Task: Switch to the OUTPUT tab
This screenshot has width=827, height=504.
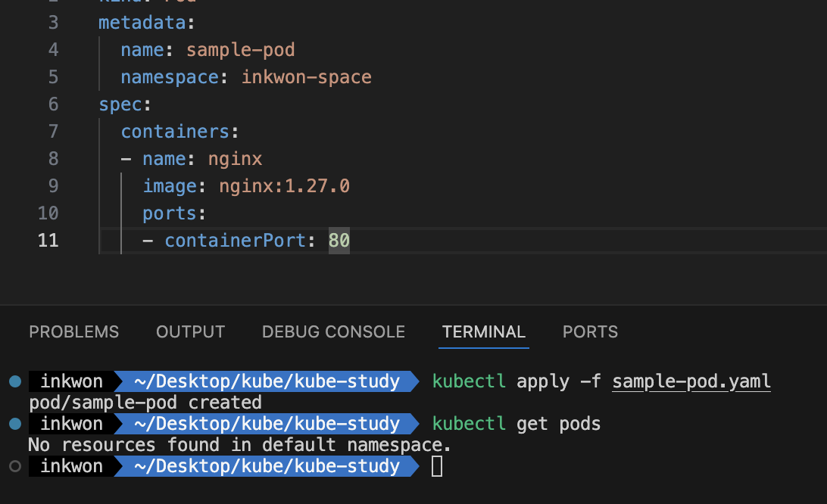Action: tap(190, 331)
